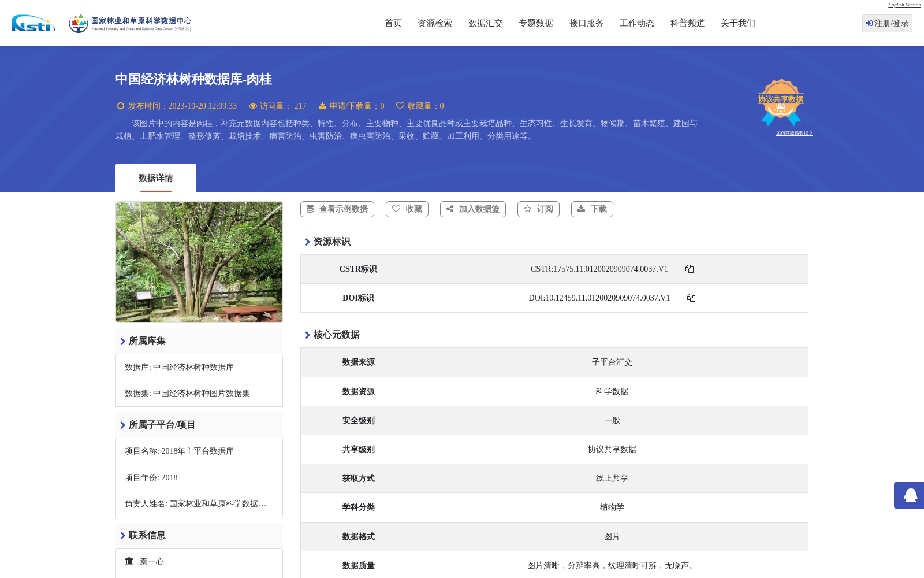Click the 查看示例数据 button
Image resolution: width=924 pixels, height=578 pixels.
click(337, 209)
